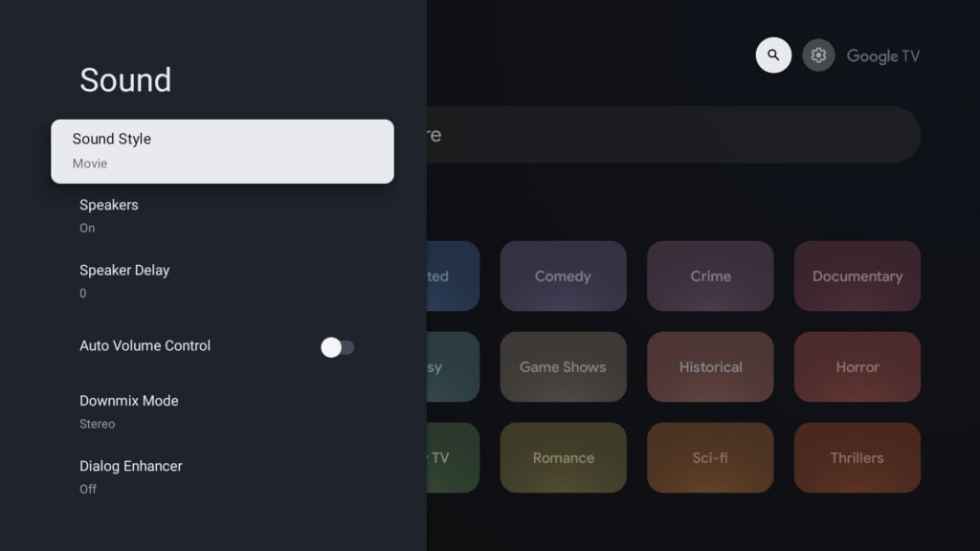Viewport: 980px width, 551px height.
Task: Select the Game Shows category
Action: point(563,367)
